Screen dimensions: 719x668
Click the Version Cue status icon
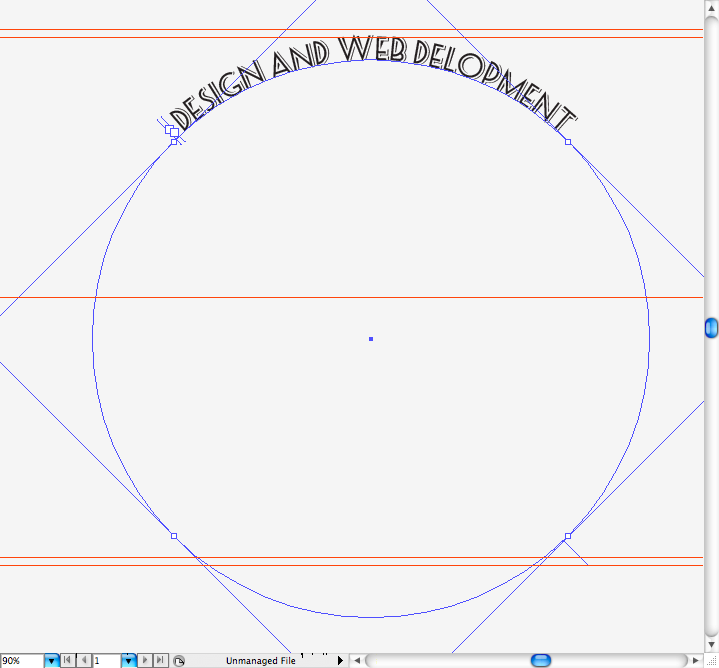coord(179,661)
